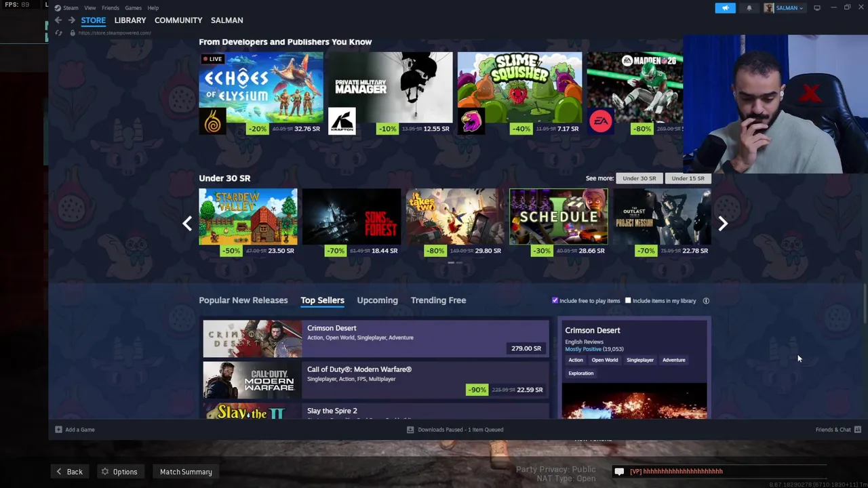
Task: Select the STORE section
Action: point(94,20)
